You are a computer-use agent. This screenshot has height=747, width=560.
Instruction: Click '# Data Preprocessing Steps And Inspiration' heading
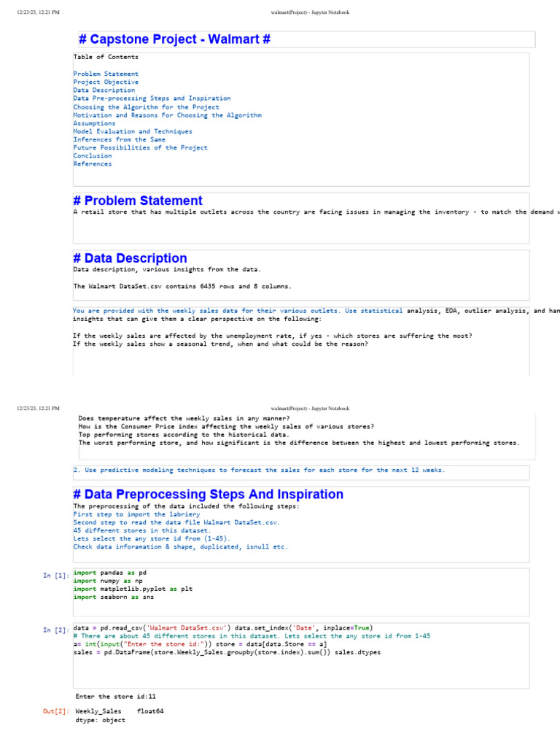tap(208, 494)
